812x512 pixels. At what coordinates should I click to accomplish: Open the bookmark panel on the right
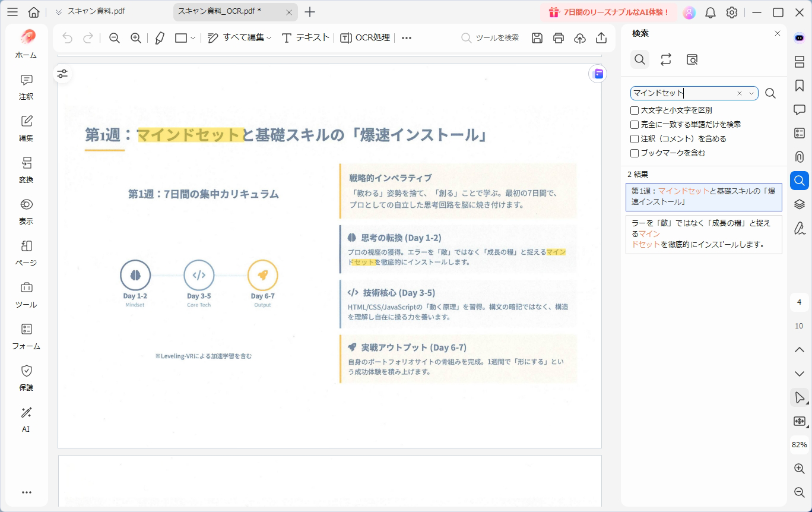pyautogui.click(x=800, y=86)
